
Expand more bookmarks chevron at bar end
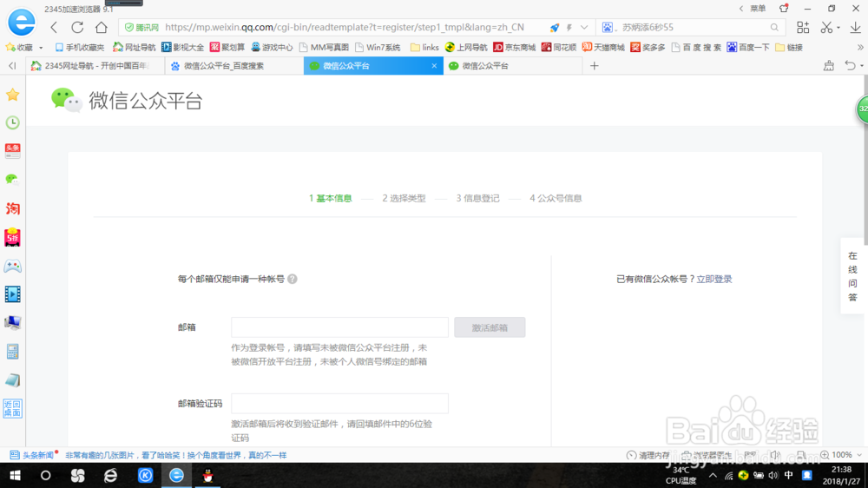click(x=860, y=48)
